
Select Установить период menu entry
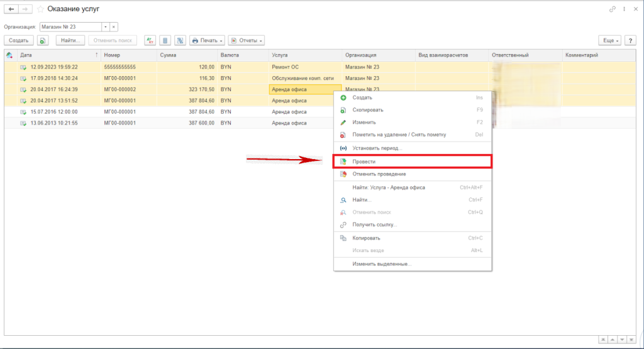pos(377,148)
